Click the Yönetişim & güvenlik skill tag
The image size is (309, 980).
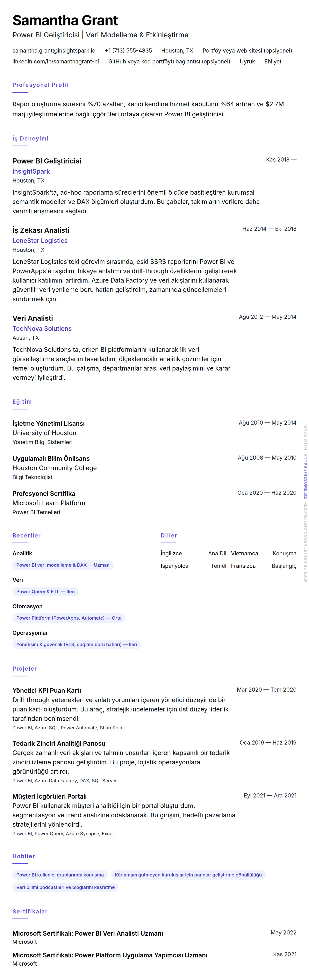[x=76, y=645]
